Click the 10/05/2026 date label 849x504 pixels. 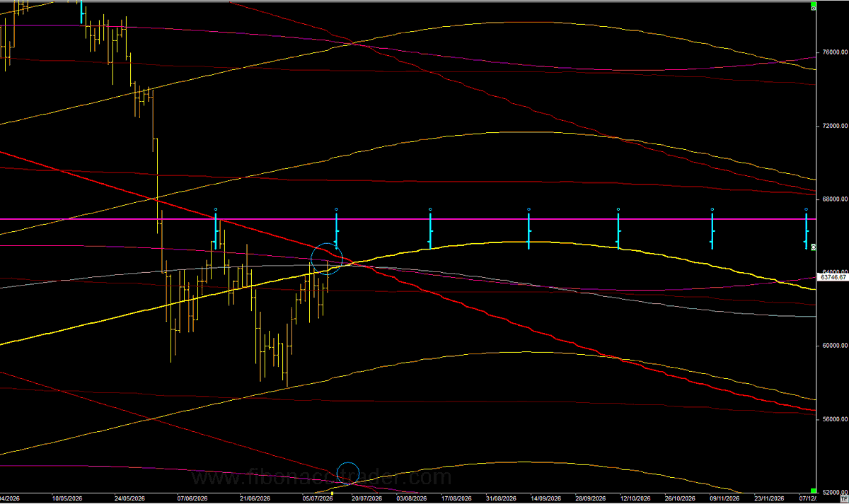point(69,499)
